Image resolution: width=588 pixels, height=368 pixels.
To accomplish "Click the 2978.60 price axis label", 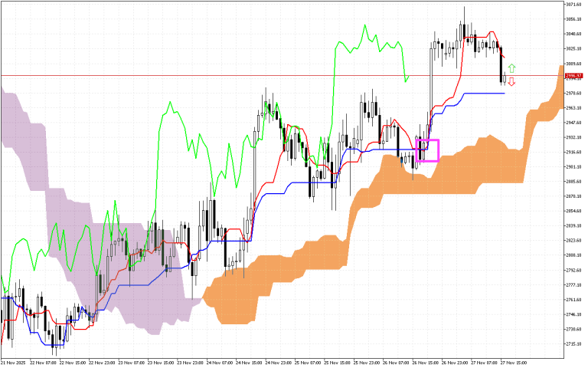I will 573,93.
